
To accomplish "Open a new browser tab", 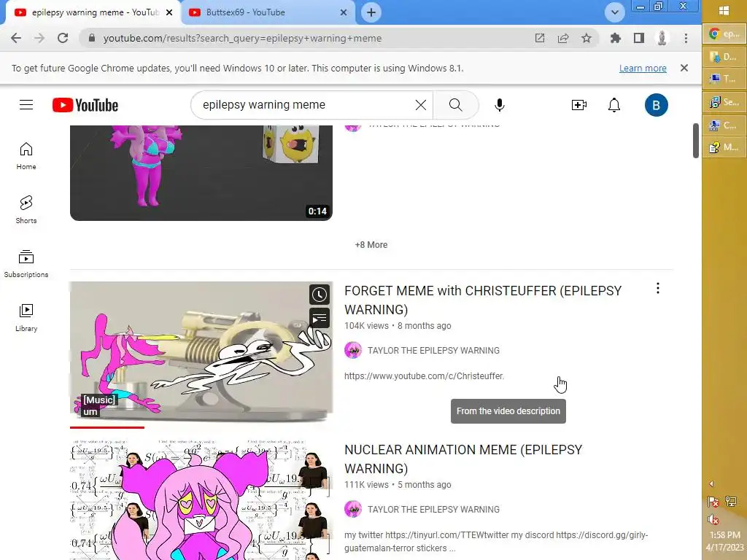I will pyautogui.click(x=371, y=12).
